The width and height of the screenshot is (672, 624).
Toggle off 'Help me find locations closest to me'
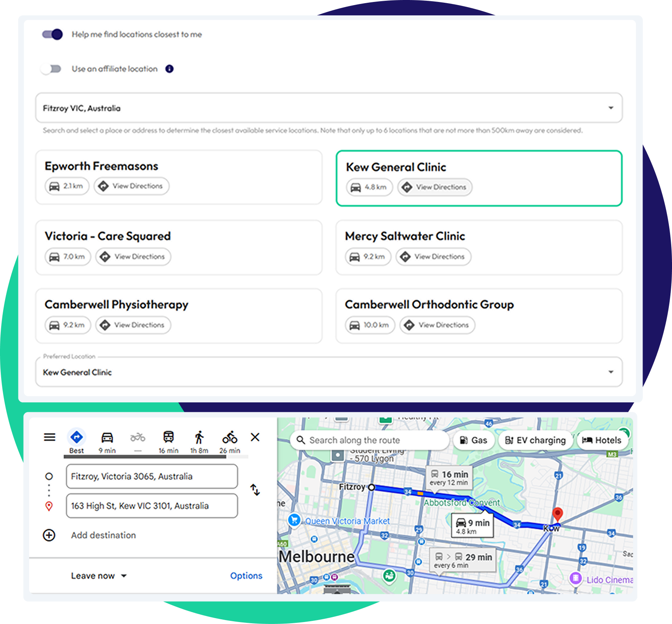(52, 35)
